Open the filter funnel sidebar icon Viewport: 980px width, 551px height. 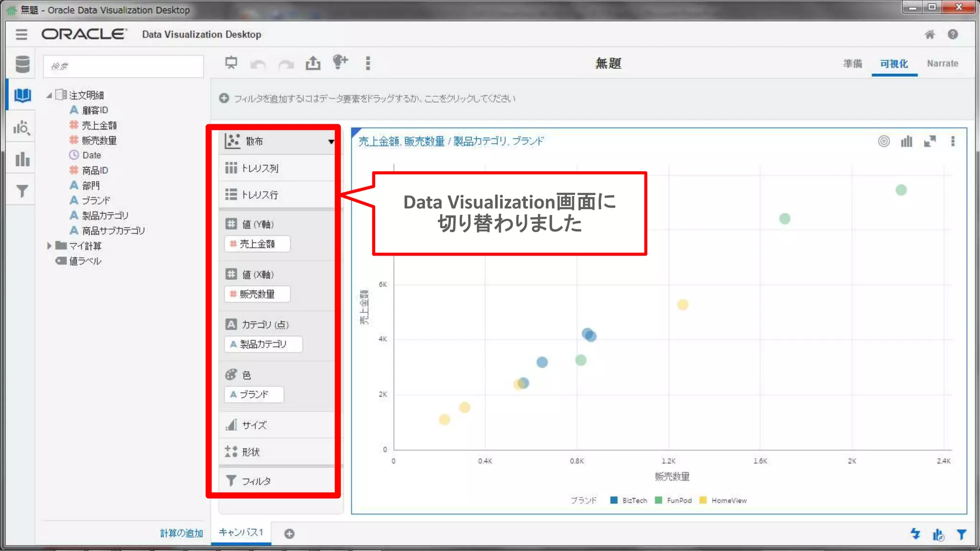click(x=22, y=191)
